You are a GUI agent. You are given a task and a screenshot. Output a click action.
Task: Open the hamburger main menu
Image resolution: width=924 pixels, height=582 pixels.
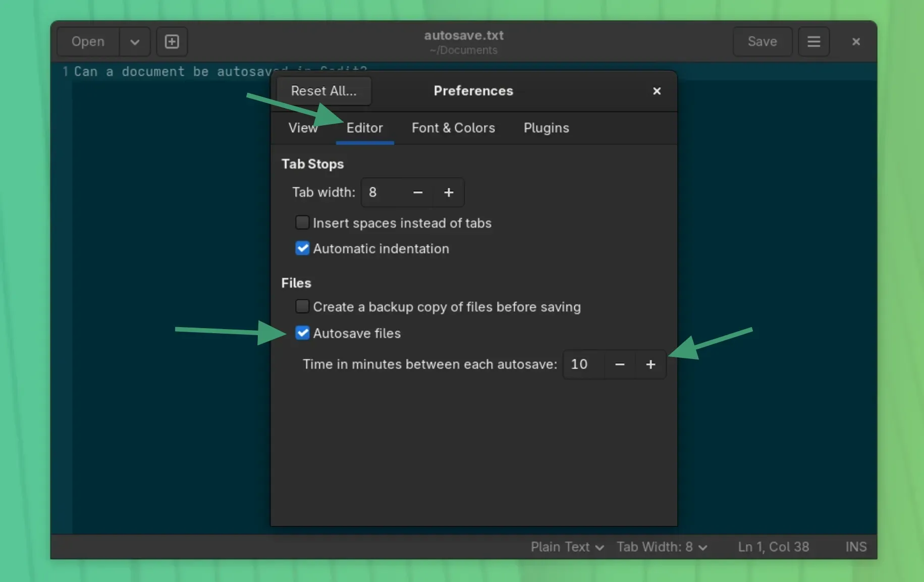(814, 41)
